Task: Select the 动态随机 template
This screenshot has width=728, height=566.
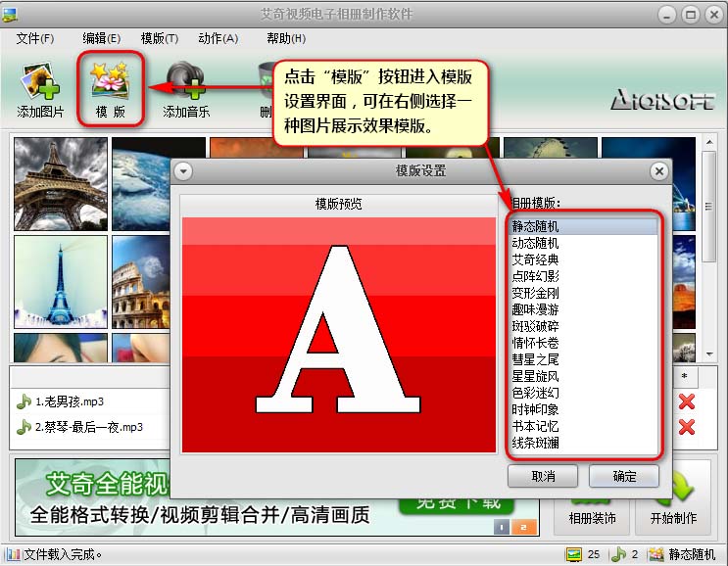Action: 584,243
